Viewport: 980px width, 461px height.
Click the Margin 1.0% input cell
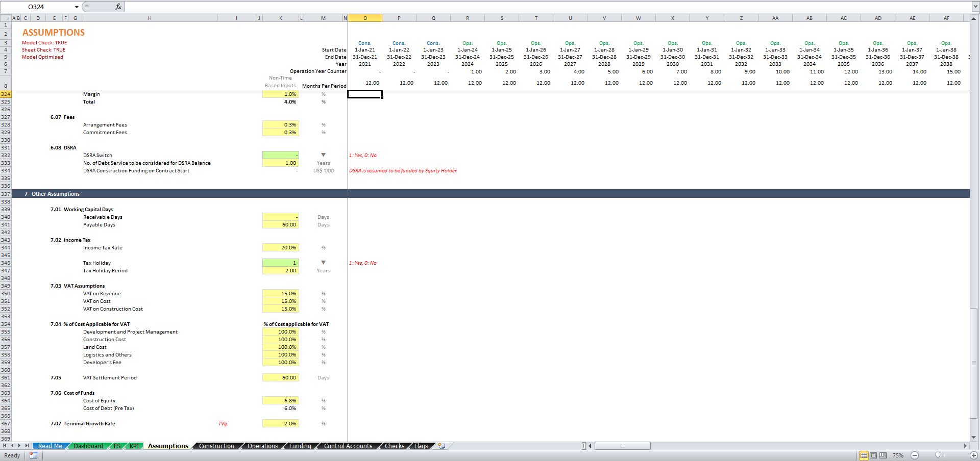coord(280,94)
